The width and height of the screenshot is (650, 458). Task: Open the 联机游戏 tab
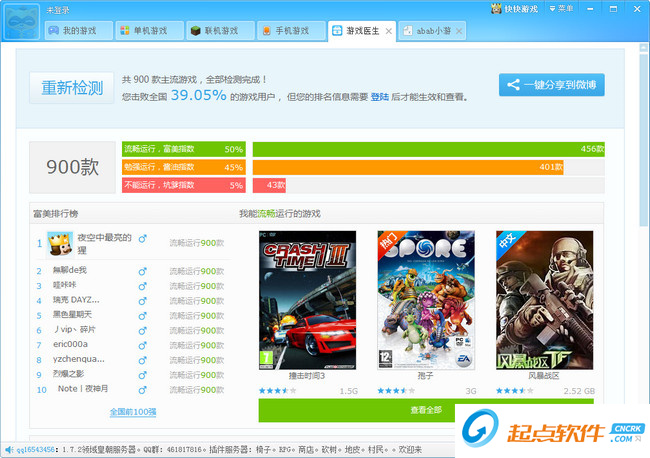(220, 31)
